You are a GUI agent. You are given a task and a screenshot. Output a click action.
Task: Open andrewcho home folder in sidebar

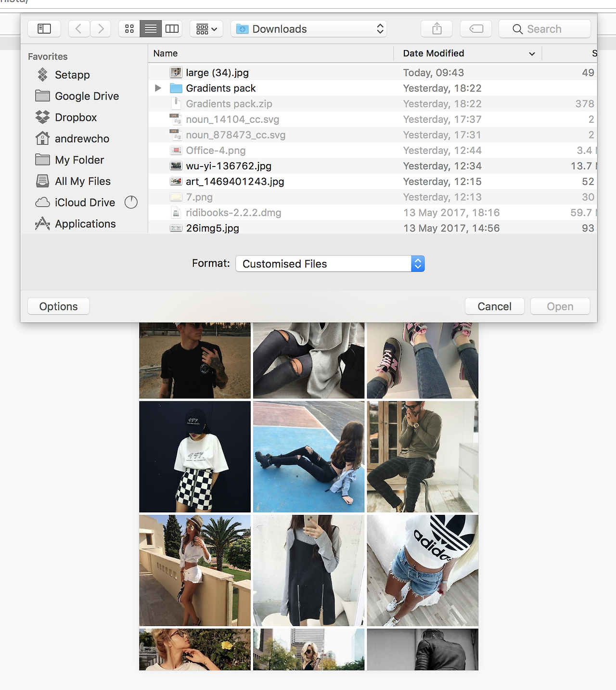(82, 139)
